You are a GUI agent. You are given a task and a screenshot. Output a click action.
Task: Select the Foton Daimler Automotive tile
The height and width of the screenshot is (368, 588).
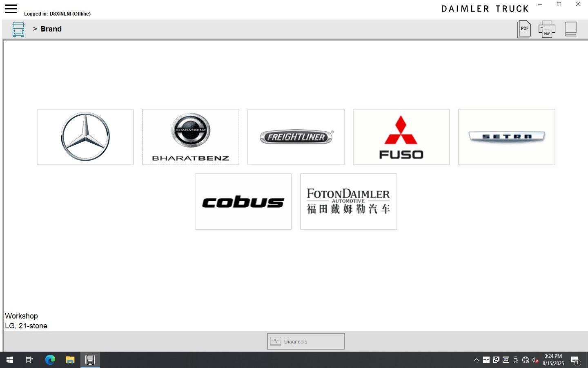pyautogui.click(x=349, y=202)
